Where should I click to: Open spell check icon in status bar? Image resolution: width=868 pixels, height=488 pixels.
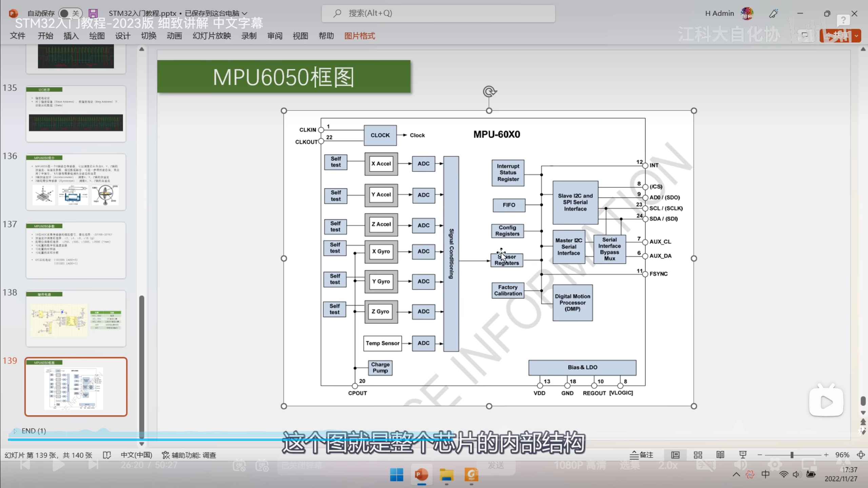[x=107, y=455]
